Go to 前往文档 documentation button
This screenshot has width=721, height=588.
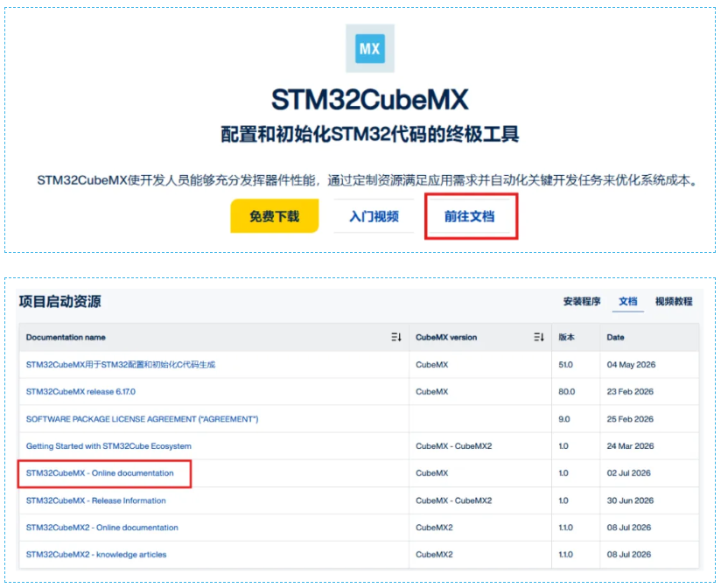click(x=470, y=215)
